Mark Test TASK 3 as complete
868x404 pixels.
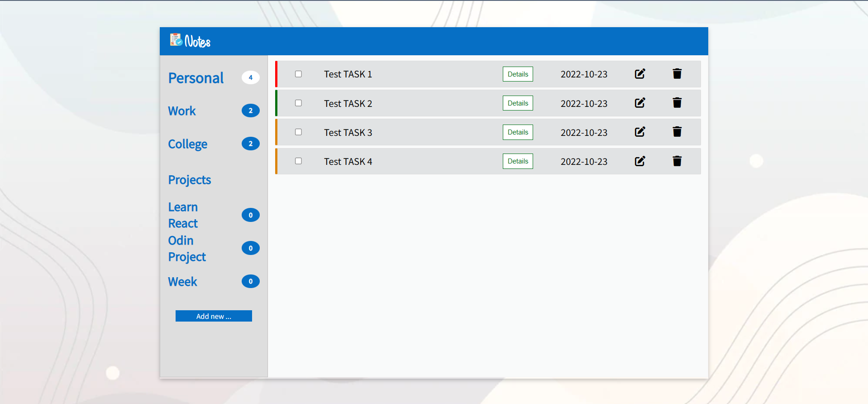298,132
